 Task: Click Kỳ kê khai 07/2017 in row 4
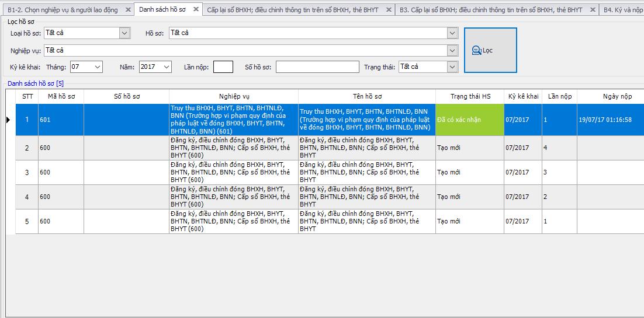(523, 197)
